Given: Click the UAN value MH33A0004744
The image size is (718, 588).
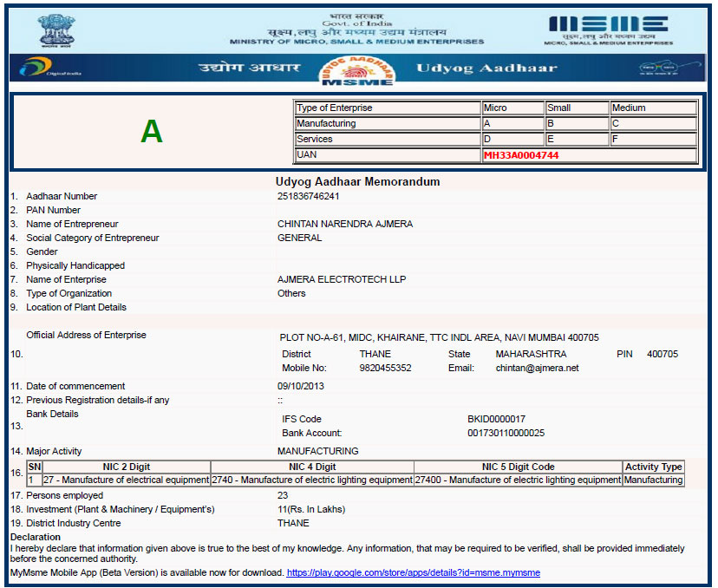Looking at the screenshot, I should (x=521, y=155).
